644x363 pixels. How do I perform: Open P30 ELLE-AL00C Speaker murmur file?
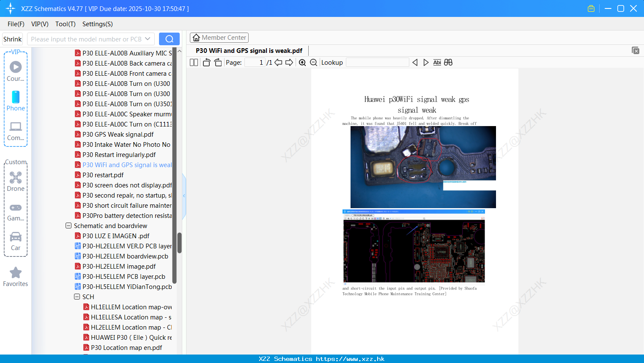[x=123, y=114]
